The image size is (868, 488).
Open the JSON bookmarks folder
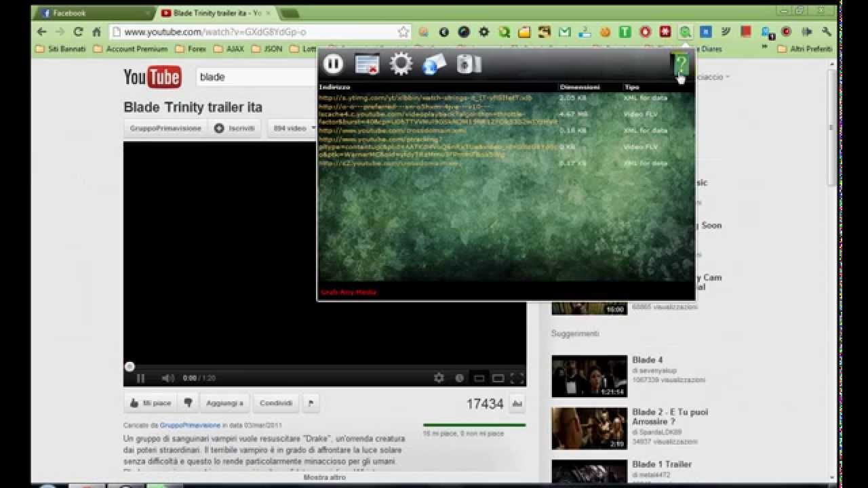(267, 49)
